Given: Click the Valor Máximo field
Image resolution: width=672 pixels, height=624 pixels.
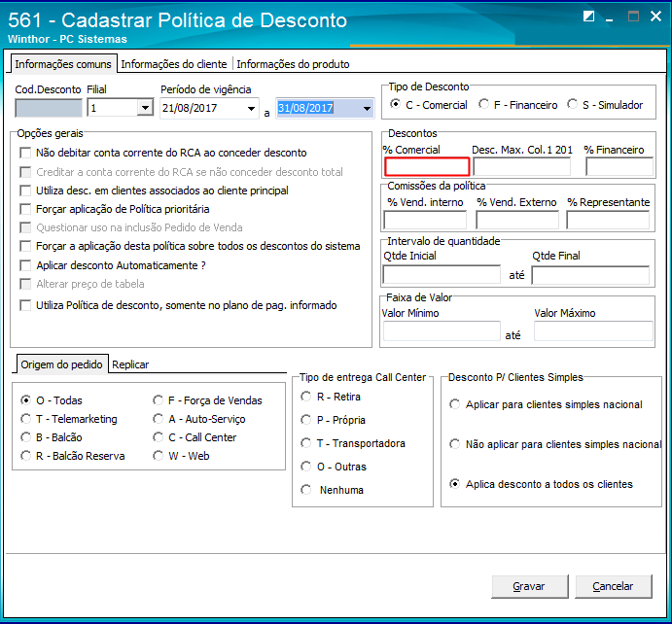Looking at the screenshot, I should (x=593, y=331).
